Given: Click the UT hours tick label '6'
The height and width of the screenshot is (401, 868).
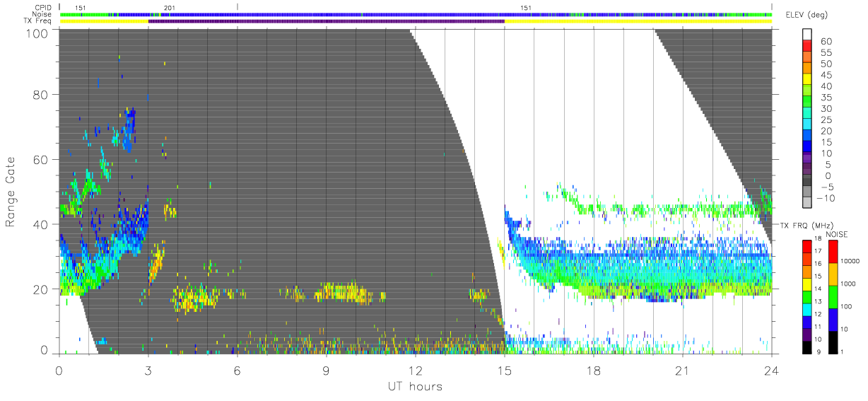Looking at the screenshot, I should click(237, 371).
